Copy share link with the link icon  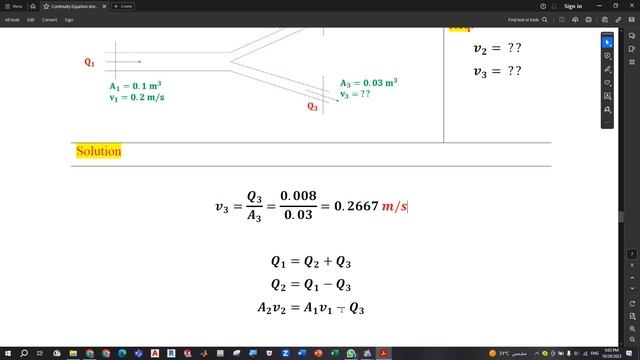point(618,20)
